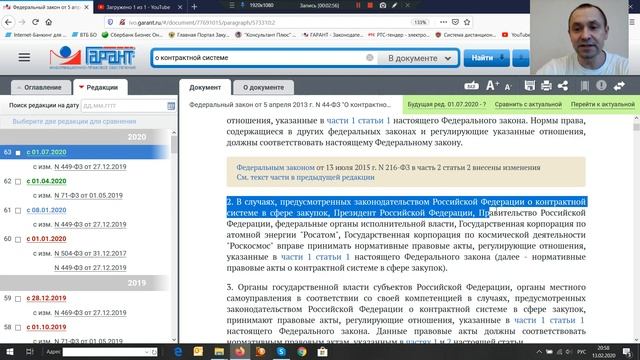Viewport: 640px width, 360px height.
Task: Open the 'Документ' tab
Action: 205,87
